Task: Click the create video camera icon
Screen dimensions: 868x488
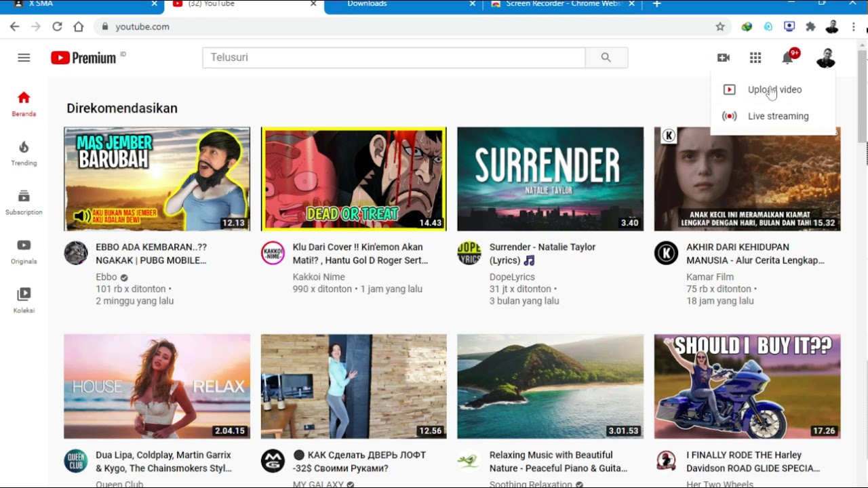Action: pos(724,58)
